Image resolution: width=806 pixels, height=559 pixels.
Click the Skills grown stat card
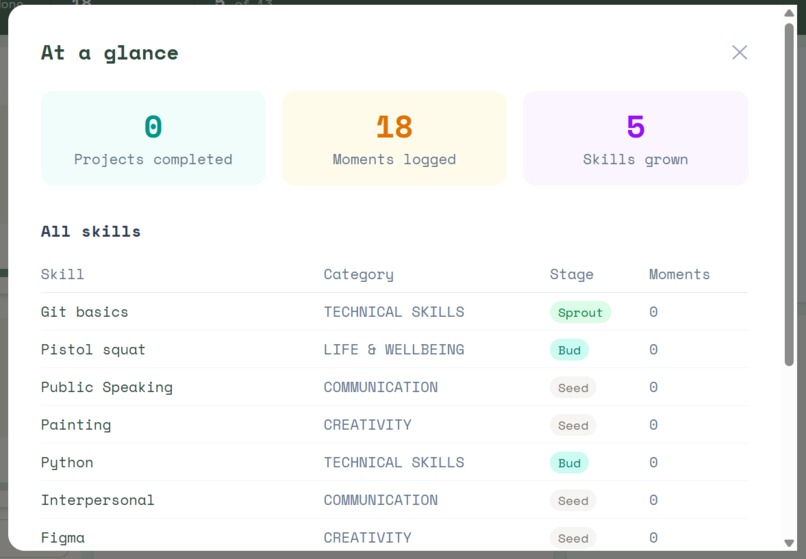click(x=635, y=138)
